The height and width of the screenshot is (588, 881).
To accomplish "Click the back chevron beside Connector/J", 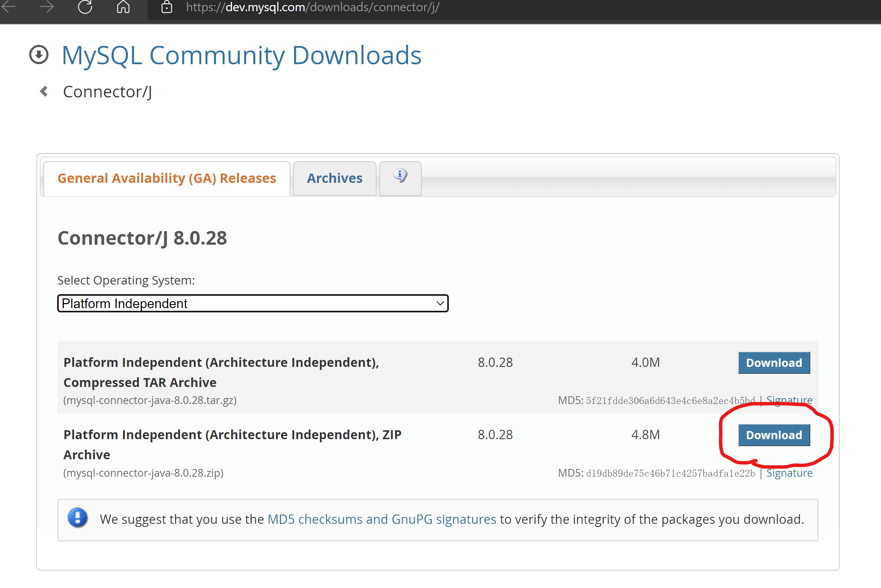I will click(x=44, y=92).
